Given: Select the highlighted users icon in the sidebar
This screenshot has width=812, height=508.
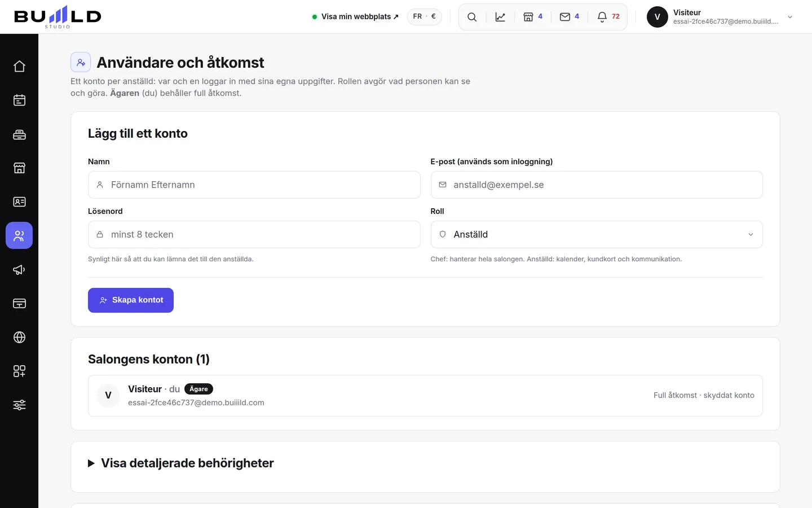Looking at the screenshot, I should [x=19, y=235].
